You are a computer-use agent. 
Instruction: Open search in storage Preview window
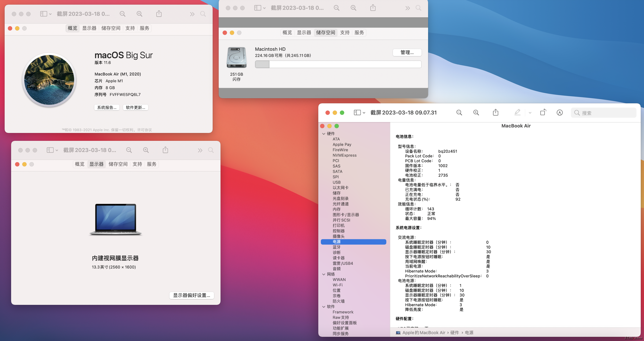click(418, 8)
